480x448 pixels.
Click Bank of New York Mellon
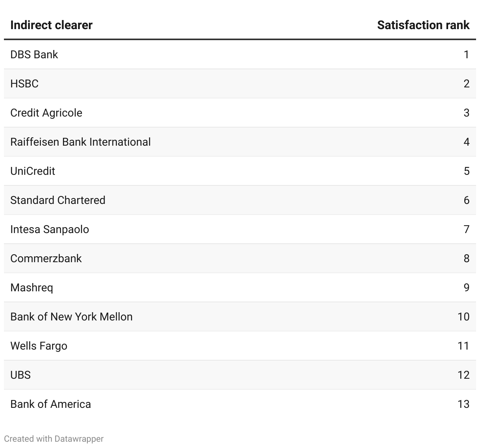coord(71,317)
